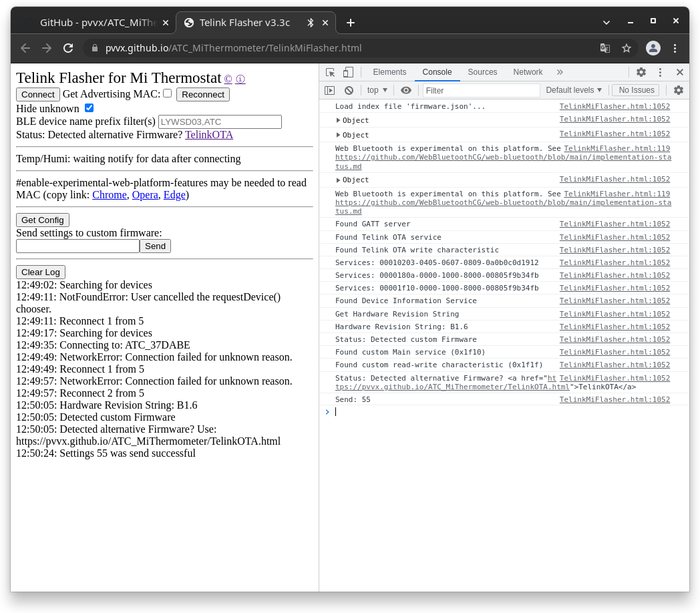
Task: Close the Telink Flasher tab
Action: 325,23
